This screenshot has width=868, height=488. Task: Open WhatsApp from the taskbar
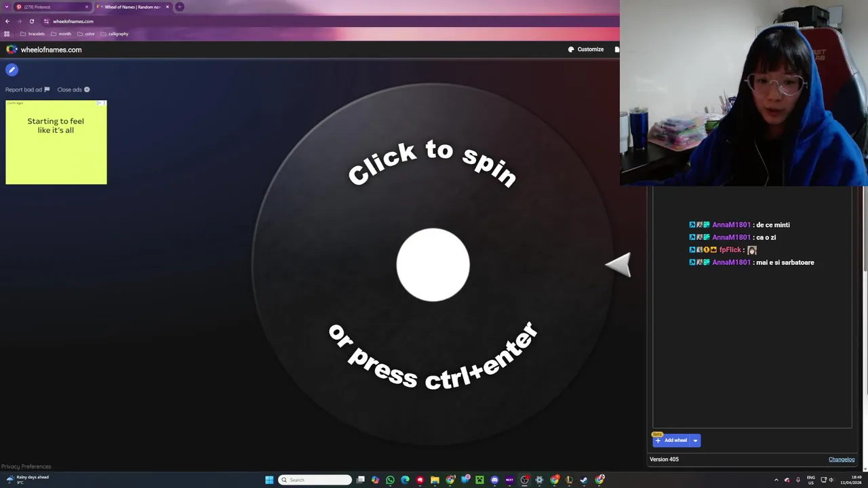point(391,480)
